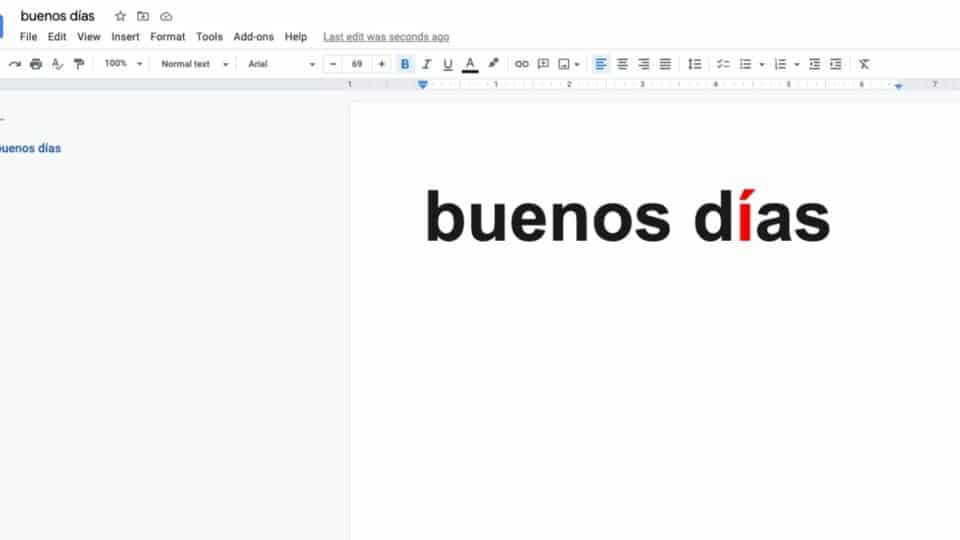Click the Insert link icon

click(521, 64)
